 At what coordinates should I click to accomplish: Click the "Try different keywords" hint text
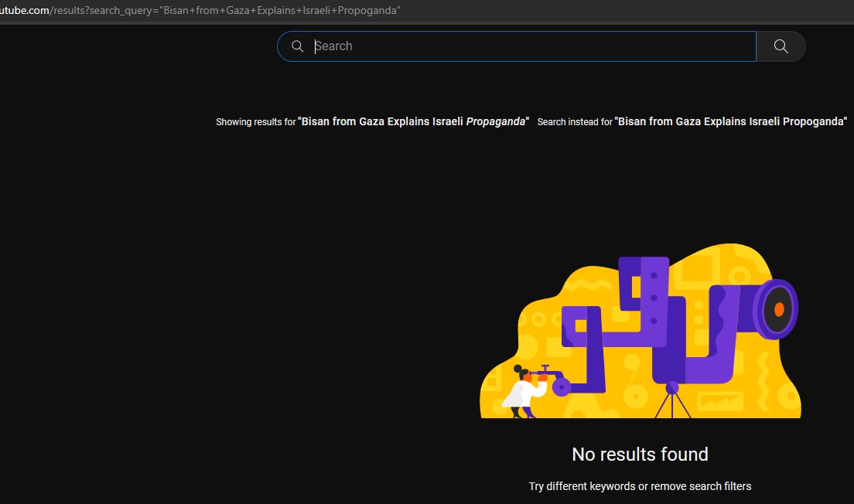pyautogui.click(x=640, y=486)
